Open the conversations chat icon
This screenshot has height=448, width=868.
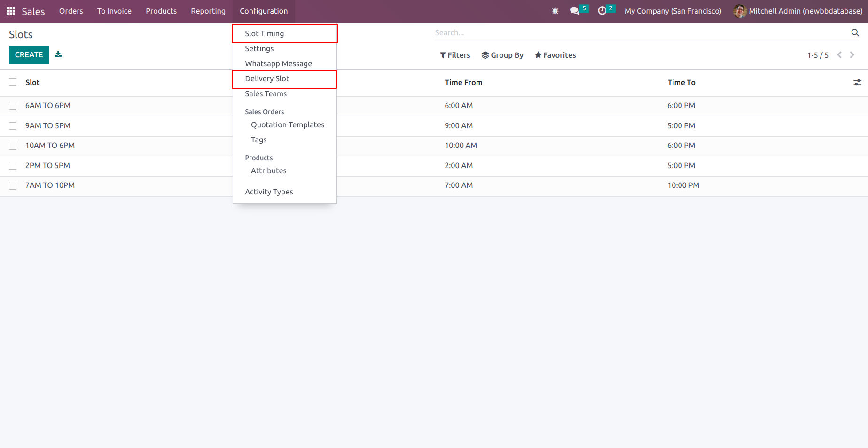[574, 11]
